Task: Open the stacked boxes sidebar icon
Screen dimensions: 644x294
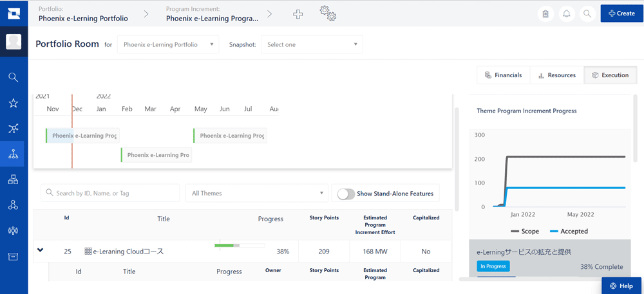Action: click(x=14, y=179)
